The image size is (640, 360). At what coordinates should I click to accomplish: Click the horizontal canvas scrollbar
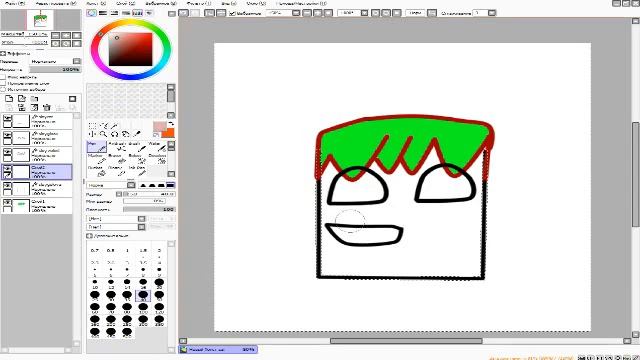click(406, 341)
